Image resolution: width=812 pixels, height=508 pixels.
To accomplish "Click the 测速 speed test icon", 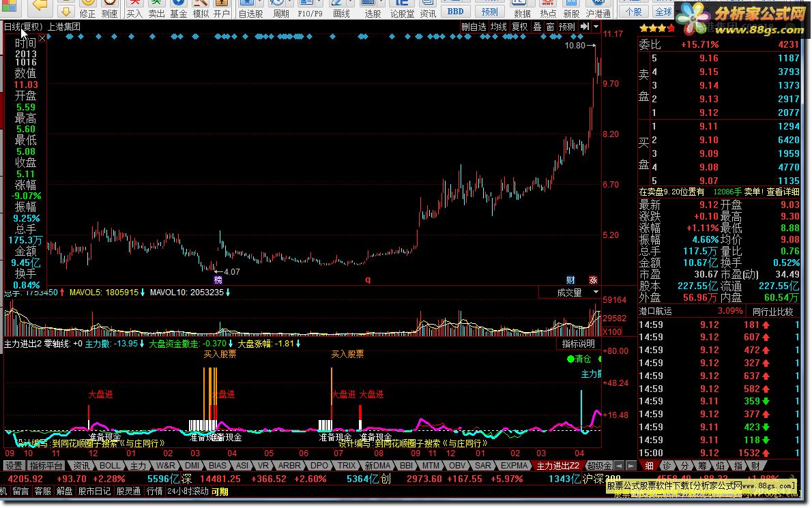I will tap(109, 9).
